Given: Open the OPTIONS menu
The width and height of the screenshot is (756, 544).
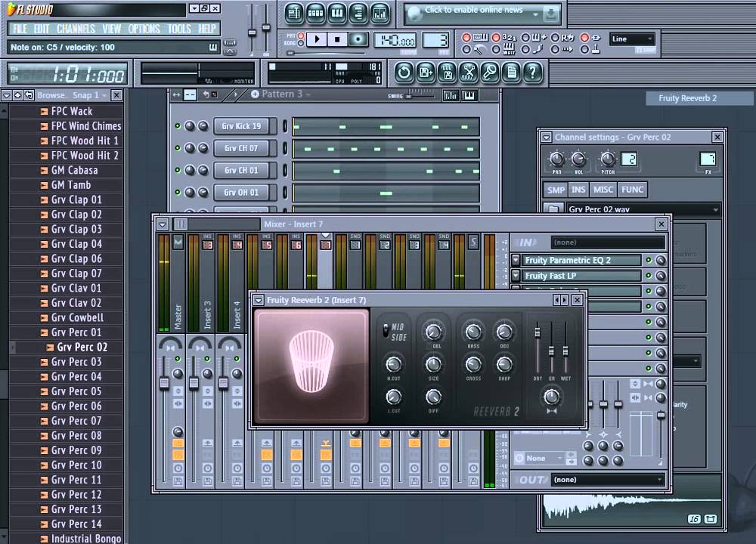Looking at the screenshot, I should (144, 29).
